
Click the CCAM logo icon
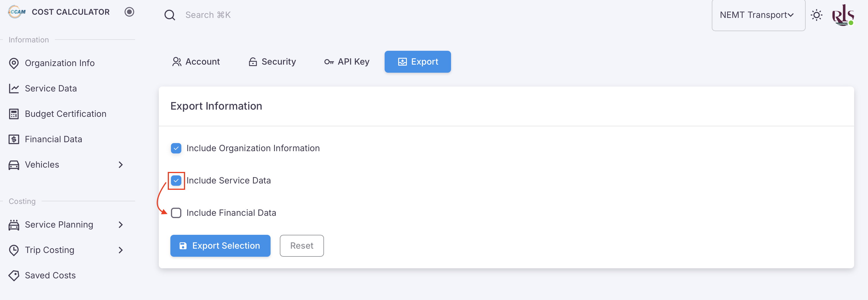point(17,12)
